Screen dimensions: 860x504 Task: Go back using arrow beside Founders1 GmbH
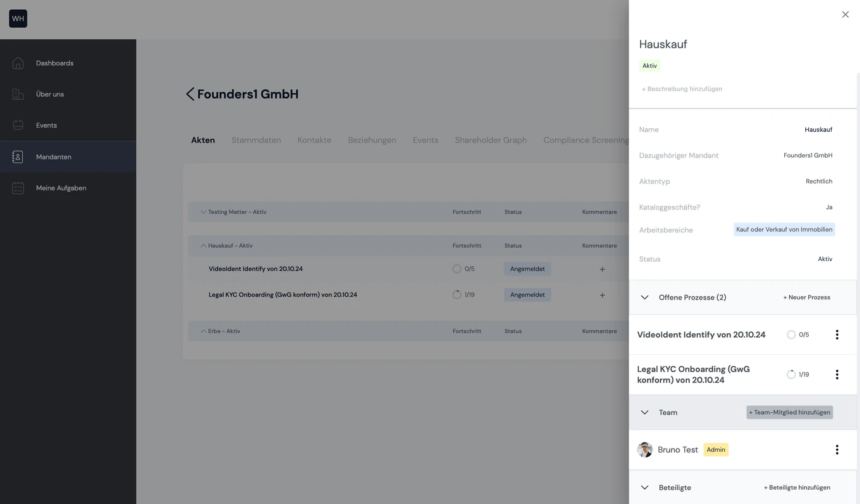click(x=190, y=94)
